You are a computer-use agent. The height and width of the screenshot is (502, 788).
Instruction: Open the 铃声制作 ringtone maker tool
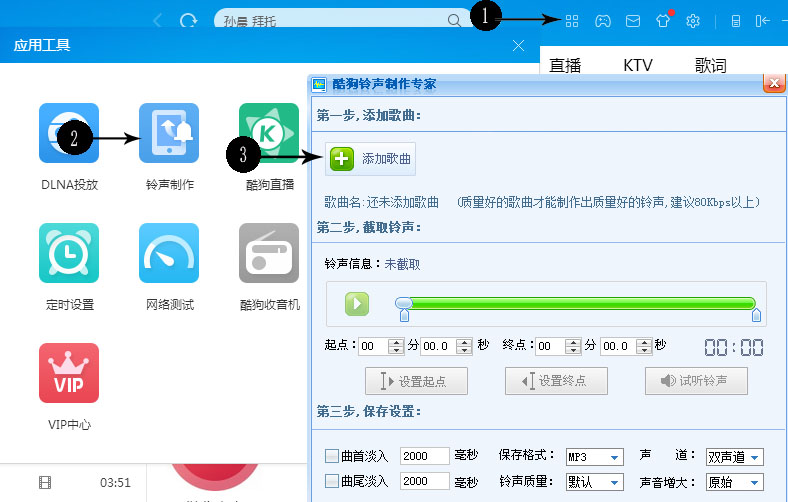tap(169, 133)
